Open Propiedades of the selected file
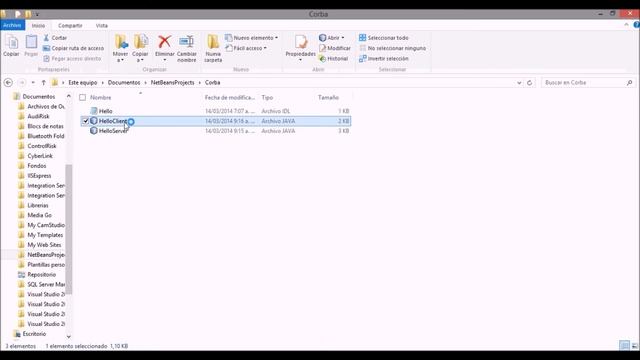The image size is (640, 360). pos(300,48)
